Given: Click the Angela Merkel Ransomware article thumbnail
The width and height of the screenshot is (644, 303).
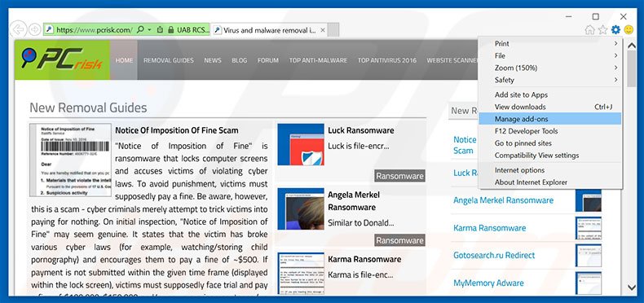Looking at the screenshot, I should [x=301, y=209].
